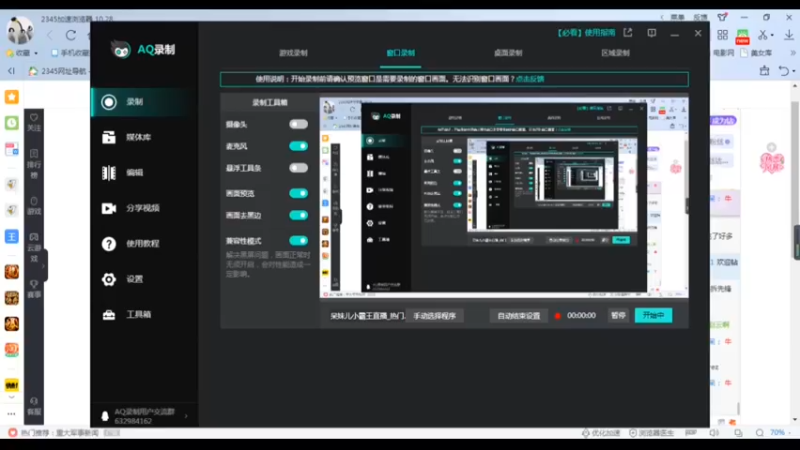Click the selected window name field
Screen dimensions: 800x450
(x=367, y=316)
